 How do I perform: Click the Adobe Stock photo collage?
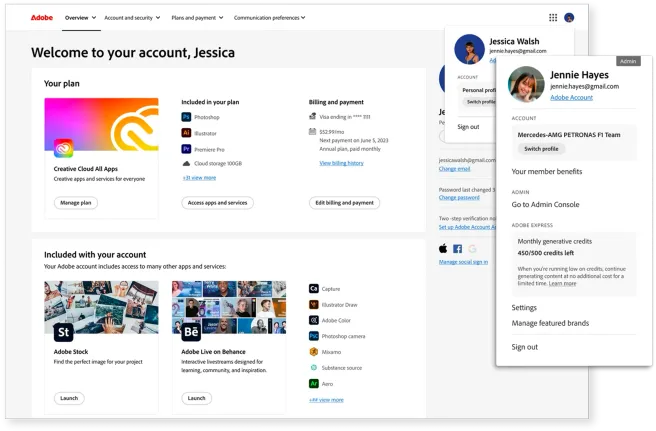(101, 308)
